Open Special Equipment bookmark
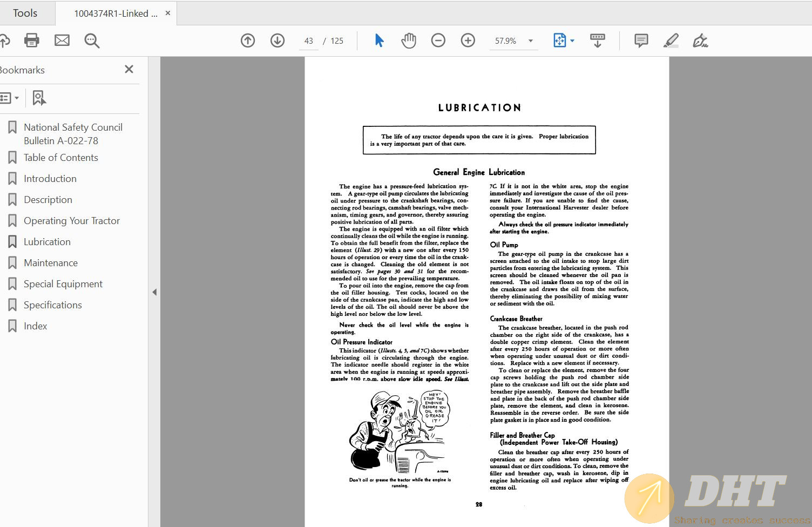This screenshot has height=527, width=812. click(x=63, y=284)
